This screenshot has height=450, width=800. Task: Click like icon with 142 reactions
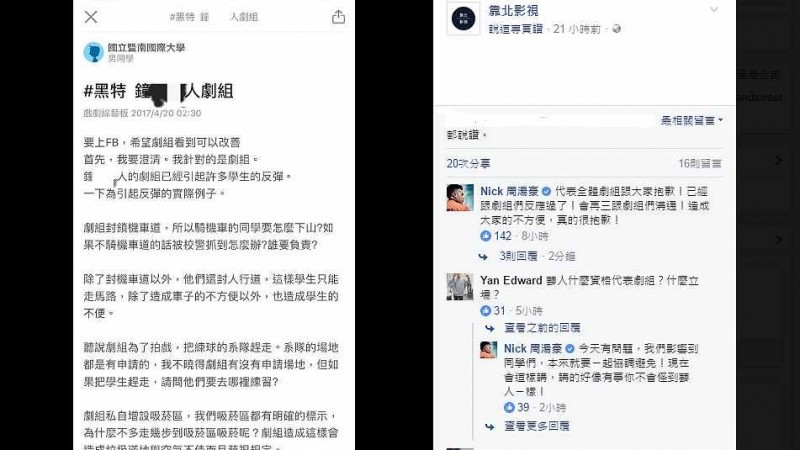[x=485, y=236]
